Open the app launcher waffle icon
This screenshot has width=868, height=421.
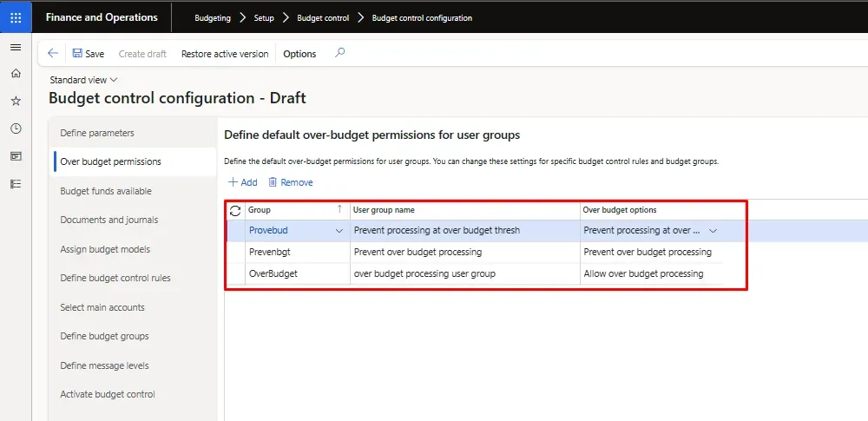tap(16, 17)
